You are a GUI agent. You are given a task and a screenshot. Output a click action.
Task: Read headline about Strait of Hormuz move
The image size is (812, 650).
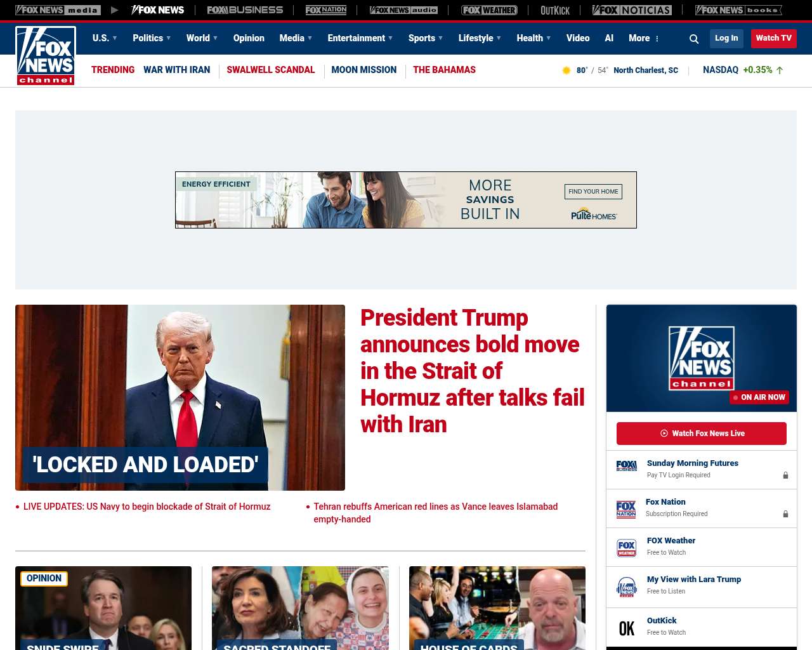[x=473, y=371]
